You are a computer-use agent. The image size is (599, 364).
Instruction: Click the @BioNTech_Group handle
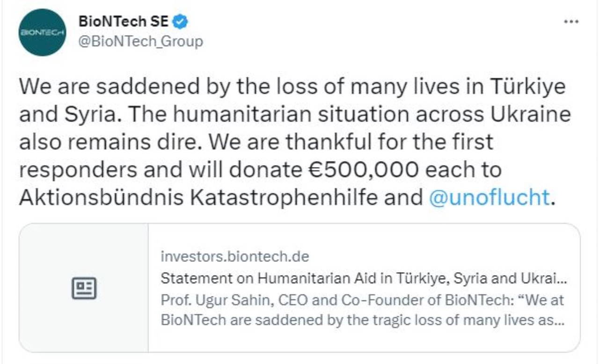point(141,42)
